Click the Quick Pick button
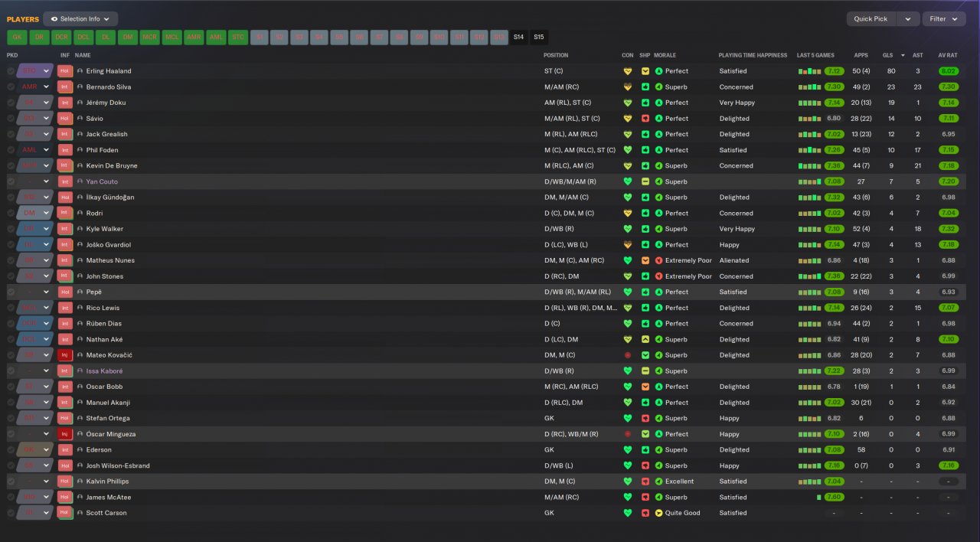 pos(871,19)
